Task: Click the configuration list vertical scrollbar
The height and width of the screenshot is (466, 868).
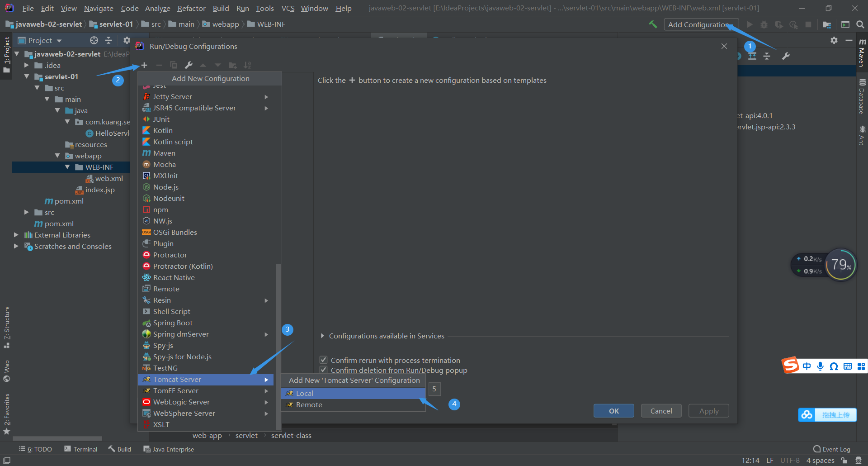Action: [x=278, y=346]
